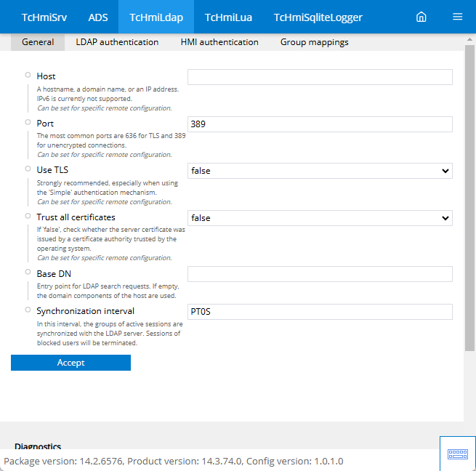This screenshot has width=476, height=471.
Task: Focus the Base DN input field
Action: (x=320, y=274)
